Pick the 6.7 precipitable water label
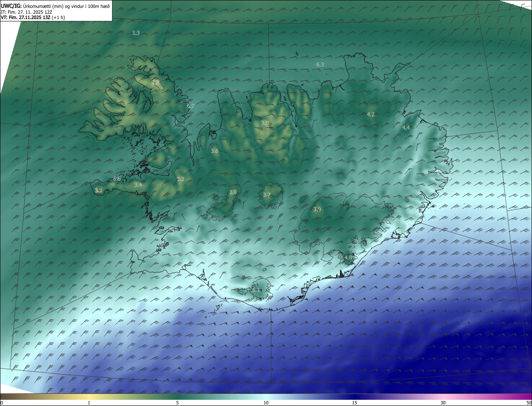Image resolution: width=532 pixels, height=406 pixels. click(191, 106)
